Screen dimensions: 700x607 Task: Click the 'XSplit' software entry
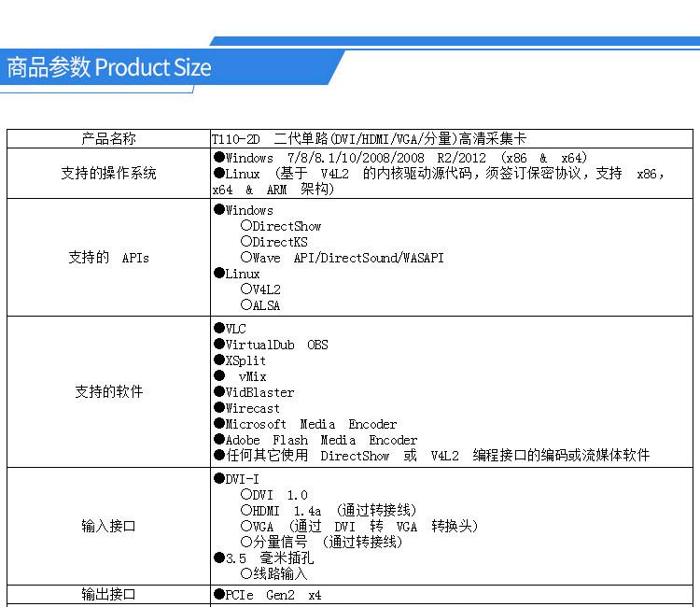click(x=240, y=360)
